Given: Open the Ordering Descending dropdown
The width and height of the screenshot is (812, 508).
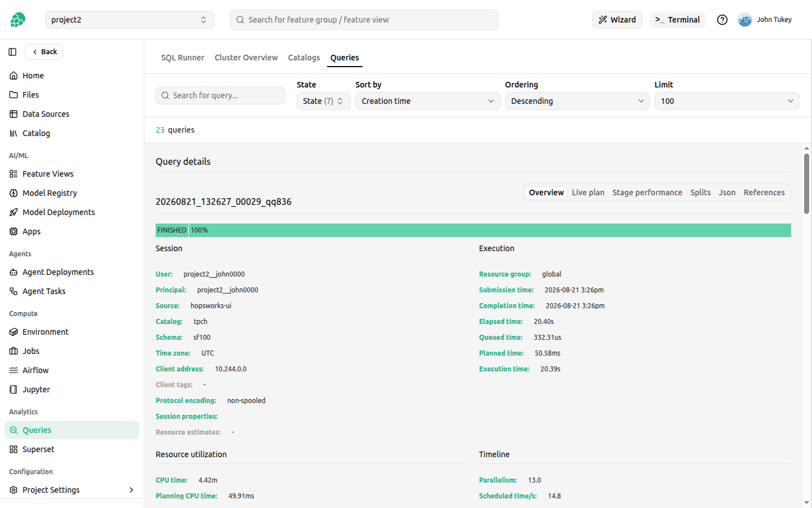Looking at the screenshot, I should [577, 101].
